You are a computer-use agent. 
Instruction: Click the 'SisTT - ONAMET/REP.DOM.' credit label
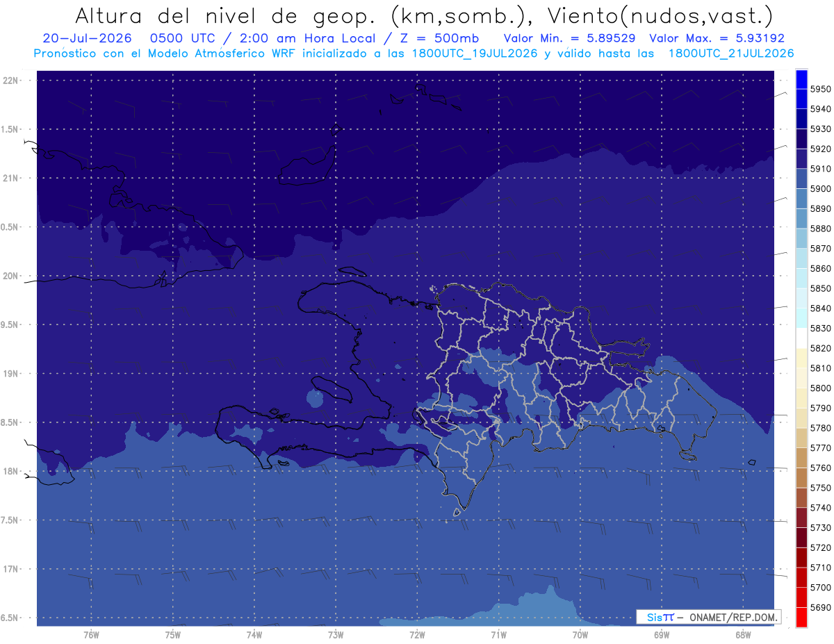[708, 617]
